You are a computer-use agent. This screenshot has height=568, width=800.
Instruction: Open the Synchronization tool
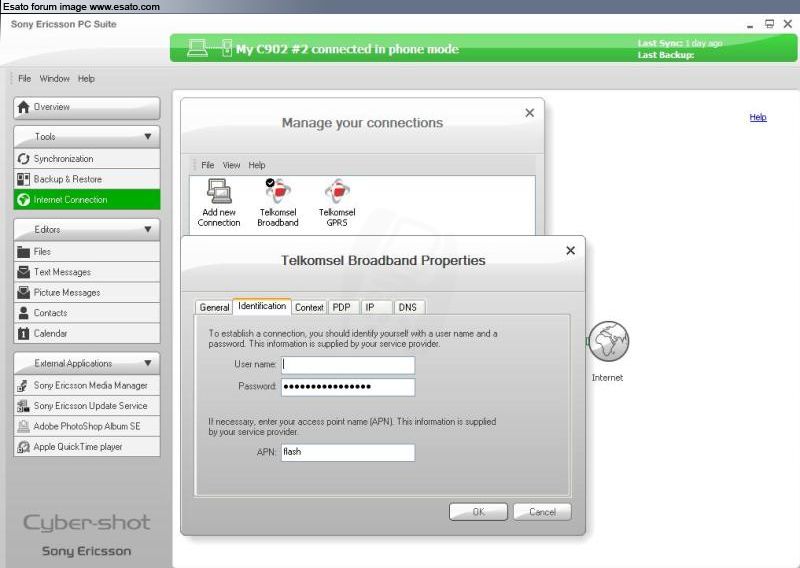(x=87, y=159)
